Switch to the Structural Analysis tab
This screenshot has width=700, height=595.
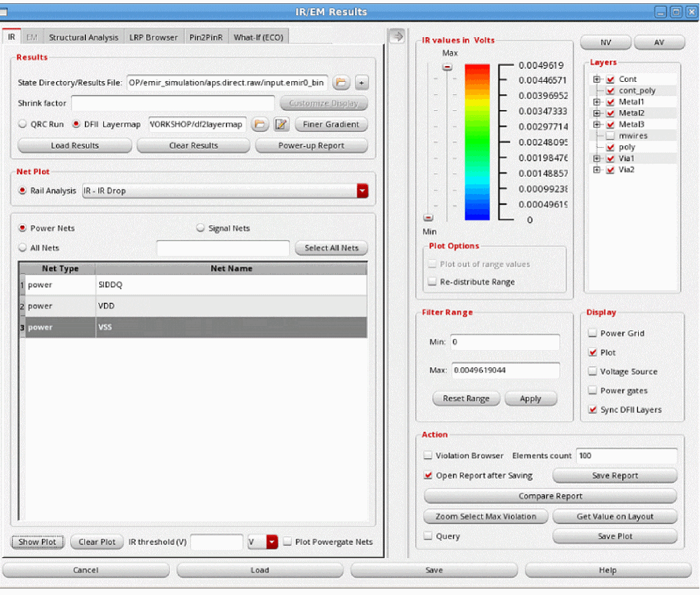point(84,37)
